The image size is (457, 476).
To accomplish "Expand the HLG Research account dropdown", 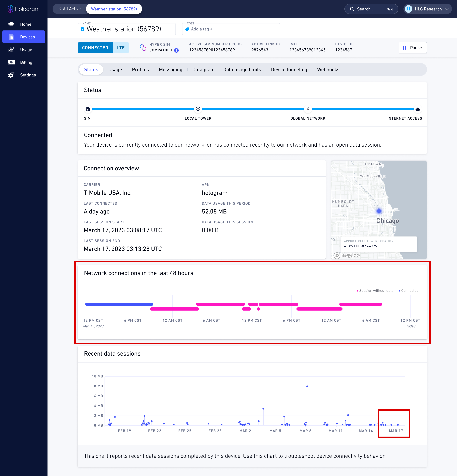I will tap(447, 9).
